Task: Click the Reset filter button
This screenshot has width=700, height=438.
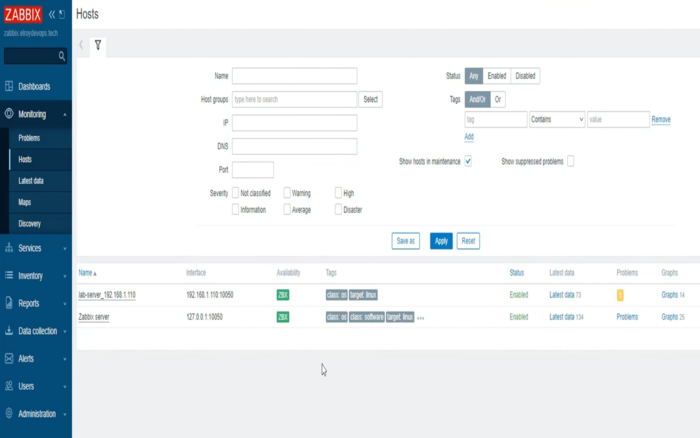Action: 468,241
